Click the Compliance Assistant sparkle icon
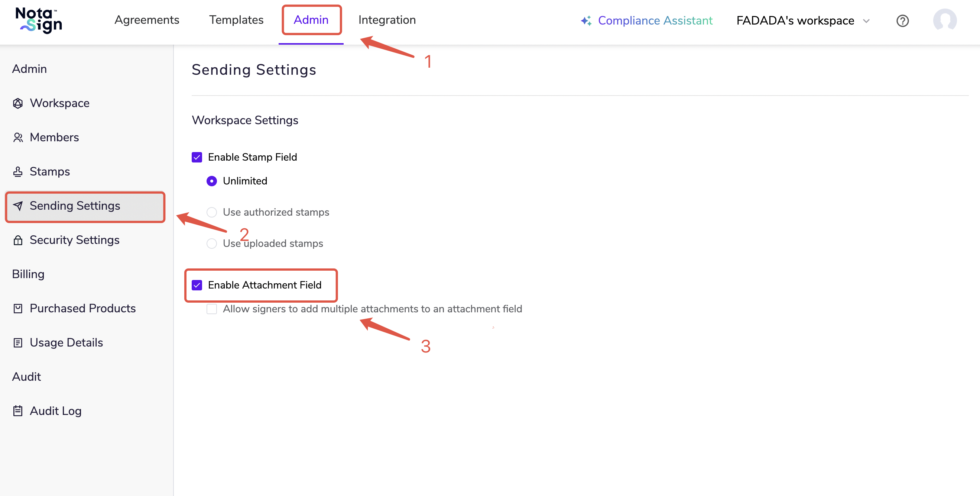Screen dimensions: 980x496 click(586, 20)
